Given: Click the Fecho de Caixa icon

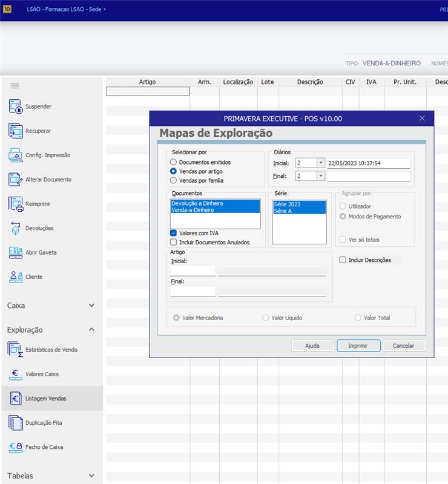Looking at the screenshot, I should click(16, 447).
